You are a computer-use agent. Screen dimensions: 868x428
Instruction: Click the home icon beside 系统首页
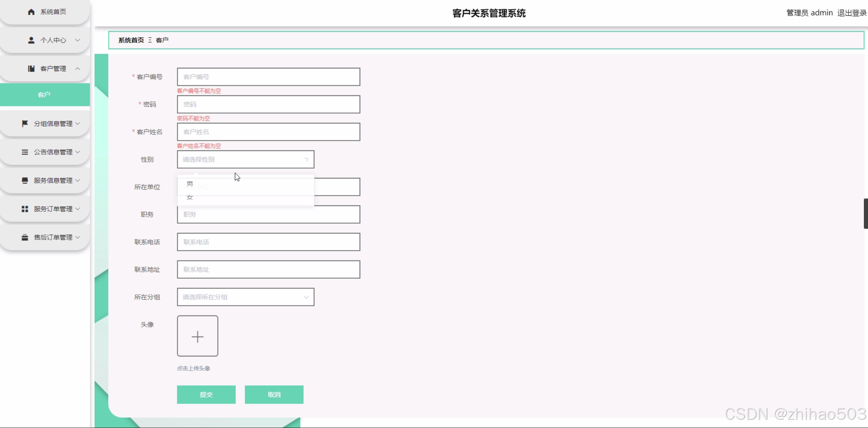[x=31, y=12]
